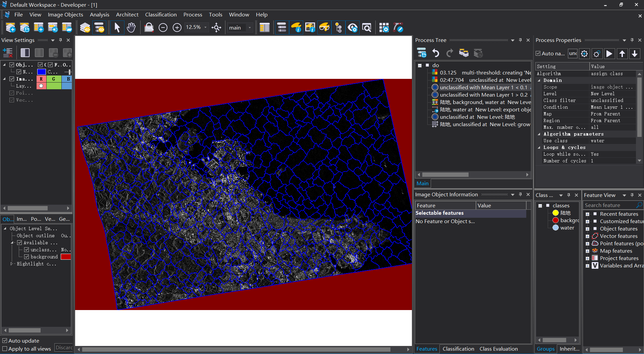Toggle the Auto update checkbox
Viewport: 644px width, 354px height.
coord(5,341)
